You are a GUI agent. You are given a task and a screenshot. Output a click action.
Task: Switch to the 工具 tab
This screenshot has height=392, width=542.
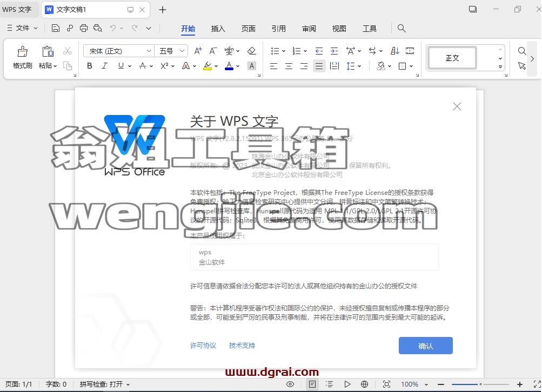[x=370, y=29]
